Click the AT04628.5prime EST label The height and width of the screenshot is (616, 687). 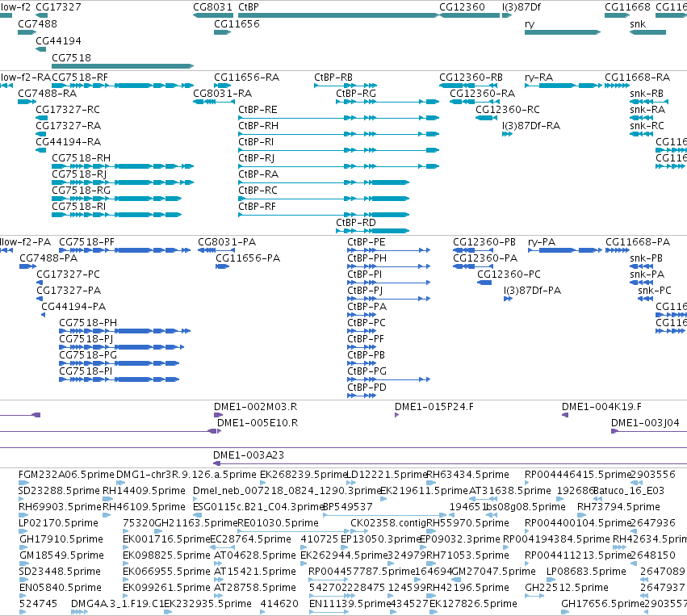(255, 555)
